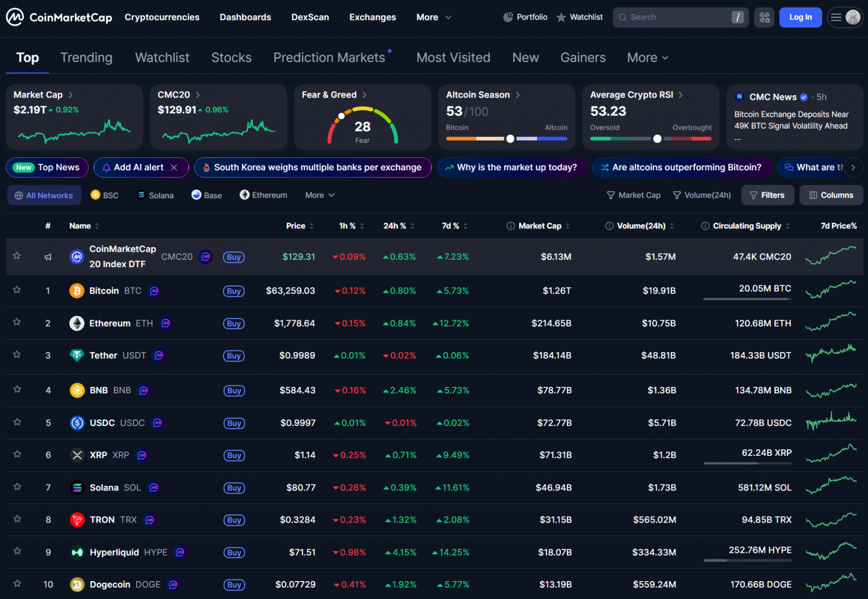
Task: Switch to the Trending tab
Action: tap(86, 58)
